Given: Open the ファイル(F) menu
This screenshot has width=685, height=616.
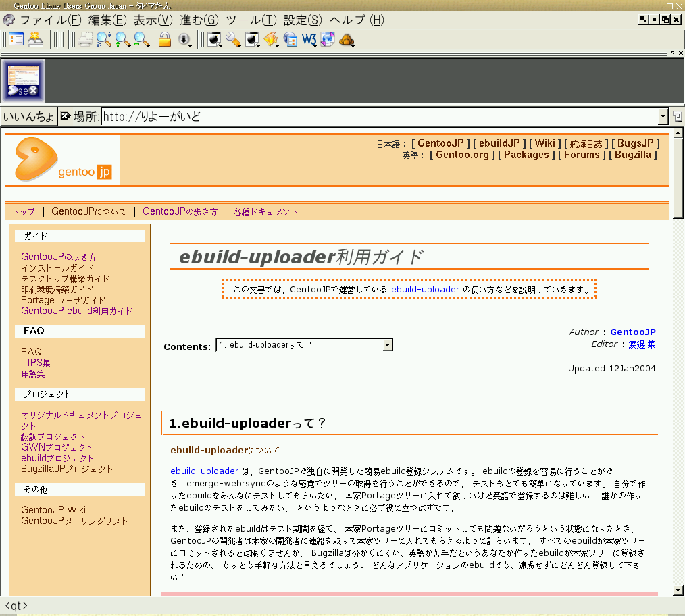Looking at the screenshot, I should pos(51,20).
